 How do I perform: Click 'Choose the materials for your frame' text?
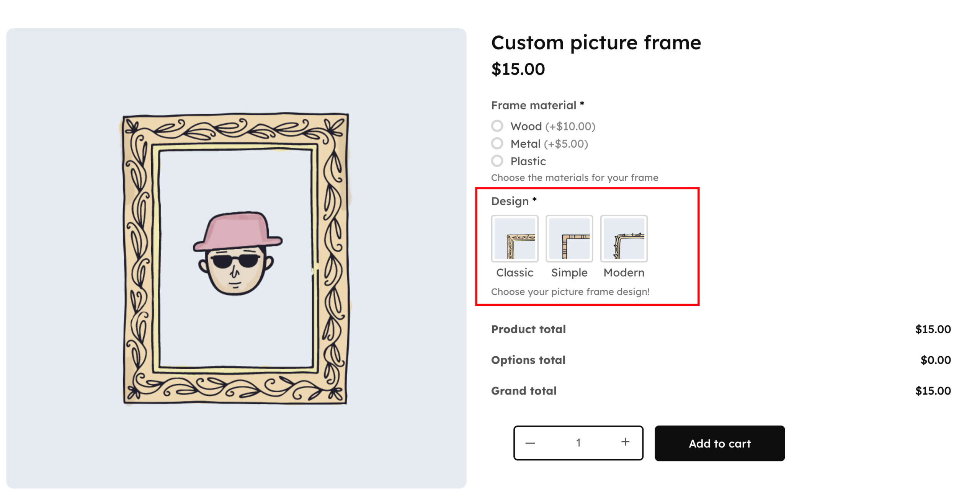pos(574,177)
